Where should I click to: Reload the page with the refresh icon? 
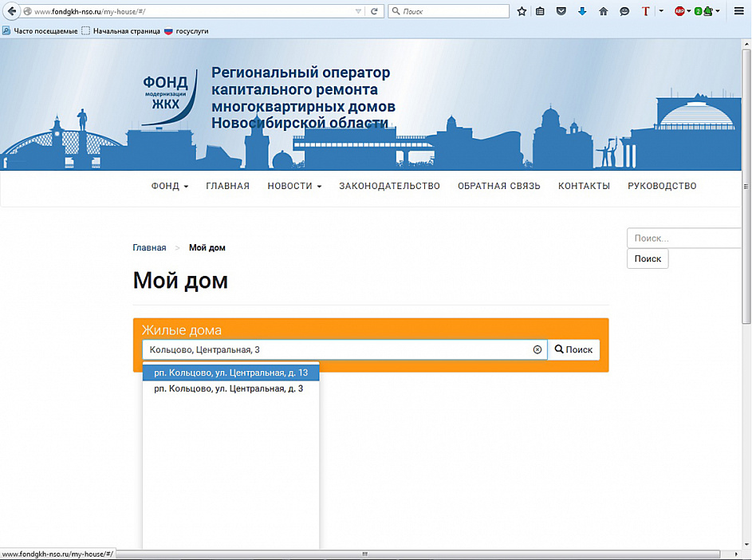(374, 11)
